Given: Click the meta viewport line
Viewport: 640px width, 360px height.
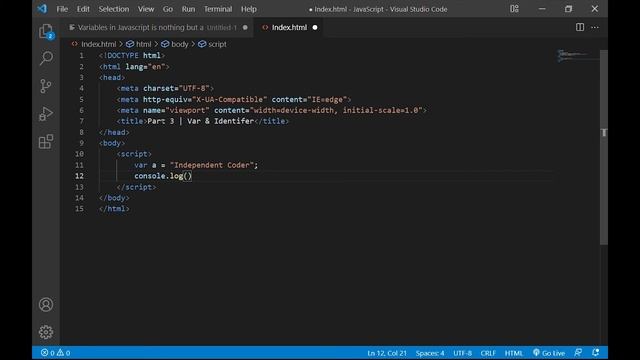Looking at the screenshot, I should 271,110.
